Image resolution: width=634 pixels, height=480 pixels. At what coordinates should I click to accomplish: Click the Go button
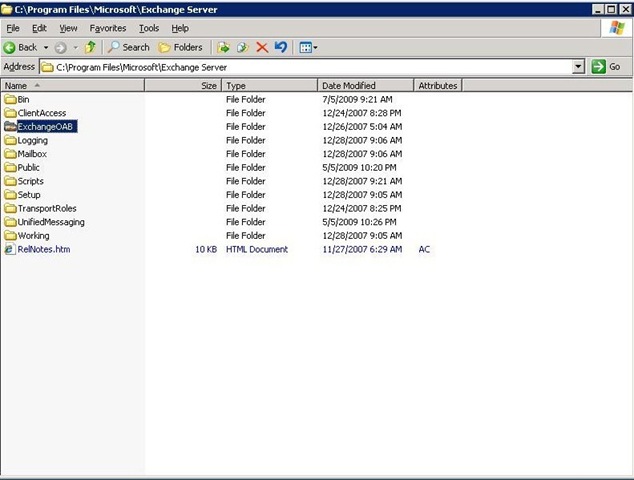coord(606,67)
